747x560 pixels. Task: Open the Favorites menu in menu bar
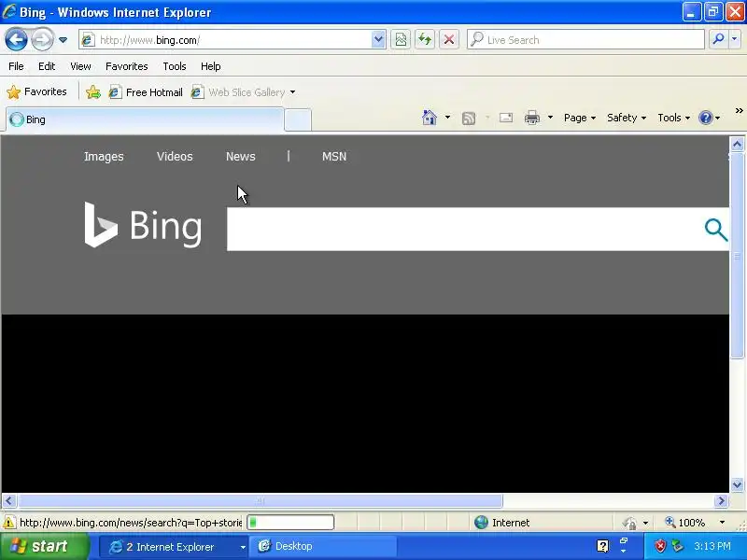click(127, 66)
